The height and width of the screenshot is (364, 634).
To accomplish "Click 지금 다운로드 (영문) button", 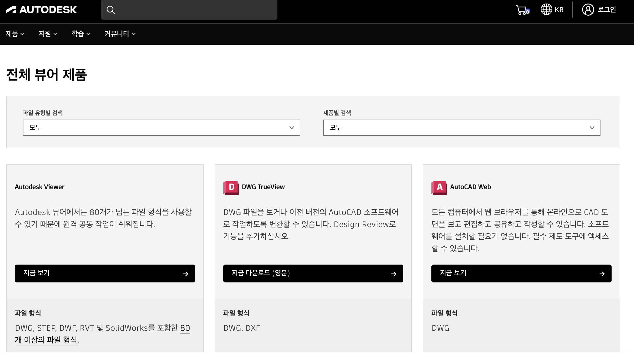I will tap(313, 273).
